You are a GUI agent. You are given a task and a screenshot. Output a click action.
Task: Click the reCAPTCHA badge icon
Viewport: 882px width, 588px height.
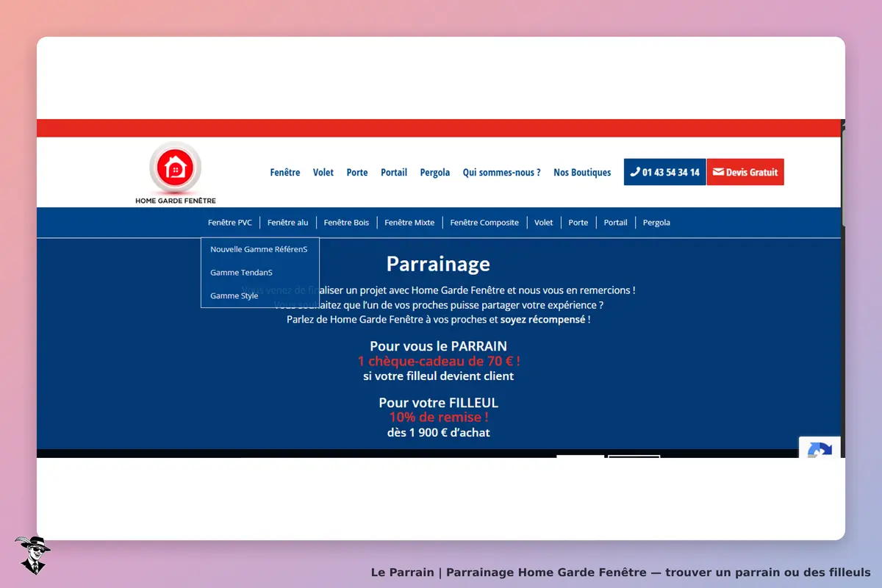[820, 448]
